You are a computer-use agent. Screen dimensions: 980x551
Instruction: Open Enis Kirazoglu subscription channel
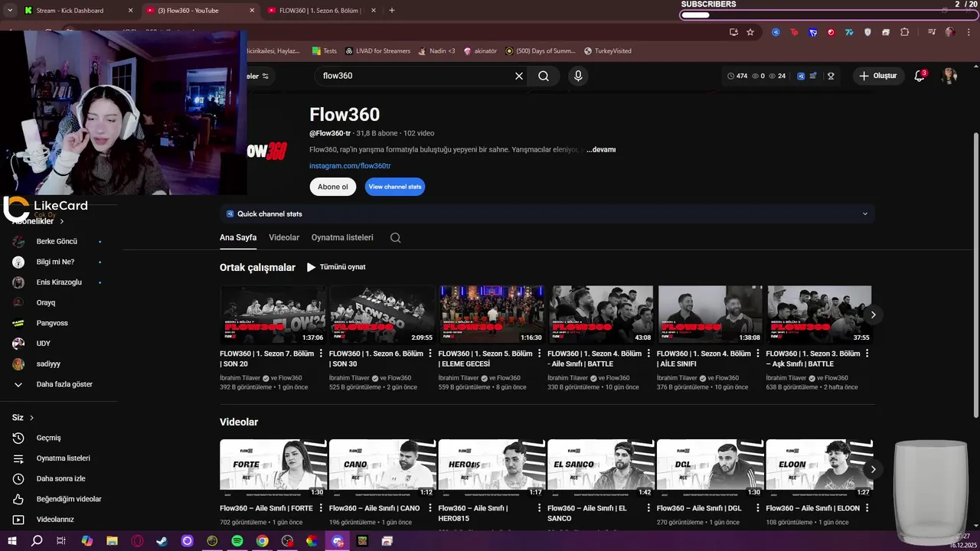[x=57, y=282]
